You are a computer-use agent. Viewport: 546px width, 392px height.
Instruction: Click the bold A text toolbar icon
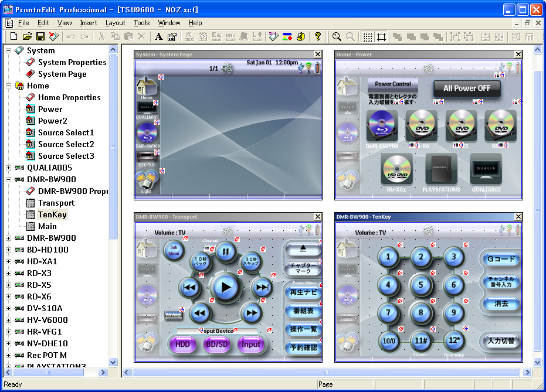pyautogui.click(x=158, y=37)
